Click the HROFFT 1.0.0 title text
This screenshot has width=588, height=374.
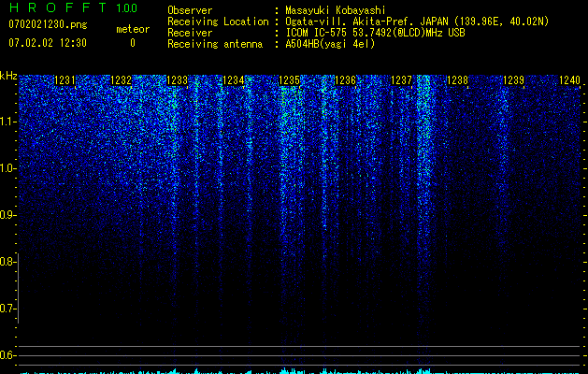[x=73, y=7]
